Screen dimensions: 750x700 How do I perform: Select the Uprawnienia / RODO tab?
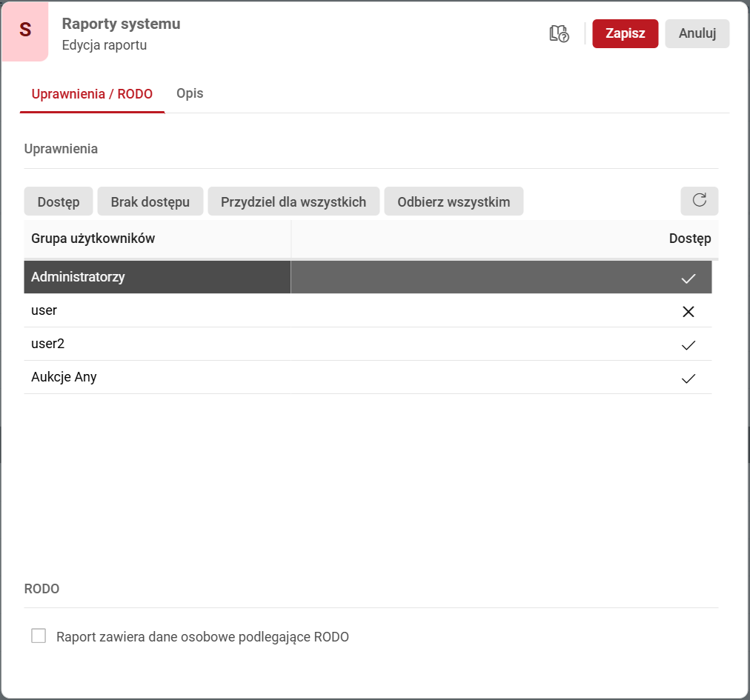[x=92, y=94]
